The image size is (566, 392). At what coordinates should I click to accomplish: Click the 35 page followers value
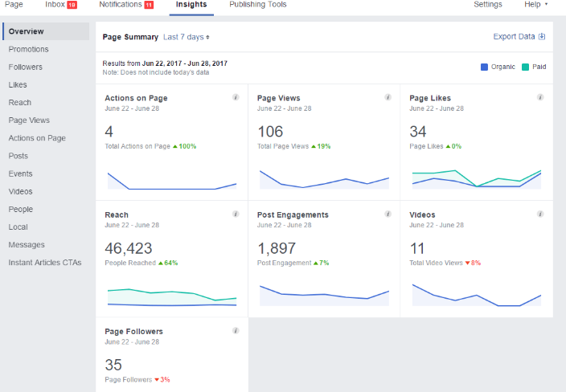pyautogui.click(x=113, y=365)
